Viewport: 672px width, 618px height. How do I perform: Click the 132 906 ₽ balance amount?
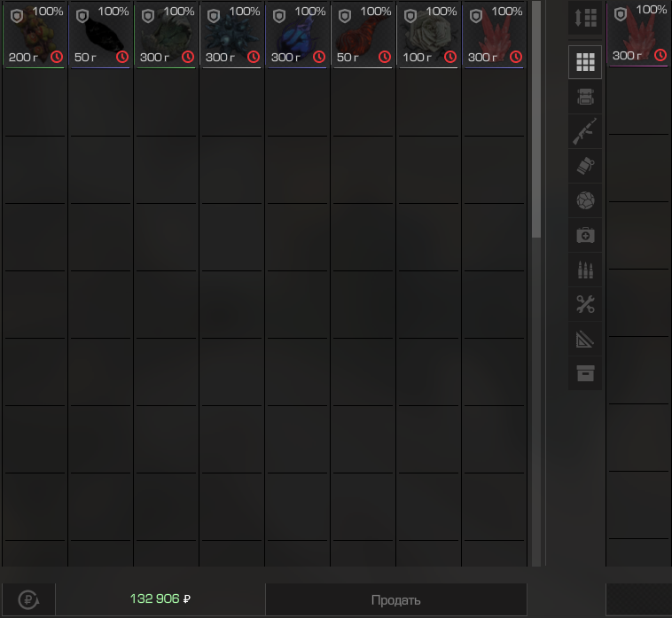point(160,598)
